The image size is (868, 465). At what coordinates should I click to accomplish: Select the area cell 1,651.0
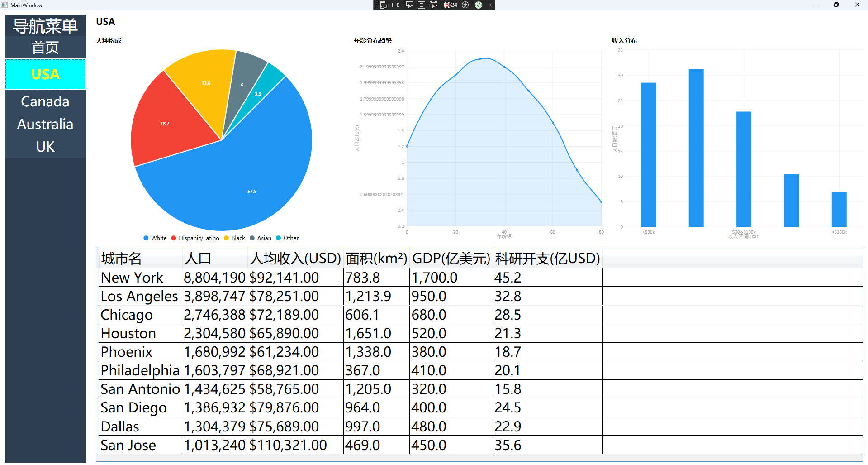tap(377, 333)
